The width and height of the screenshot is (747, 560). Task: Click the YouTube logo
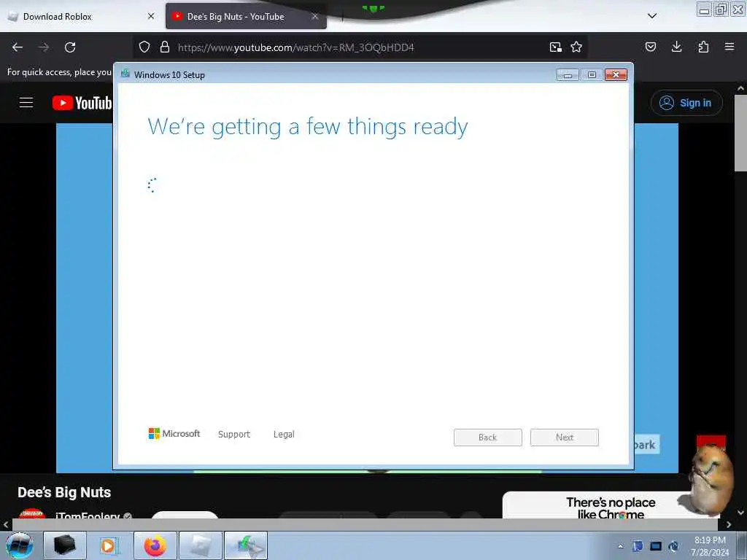click(82, 103)
